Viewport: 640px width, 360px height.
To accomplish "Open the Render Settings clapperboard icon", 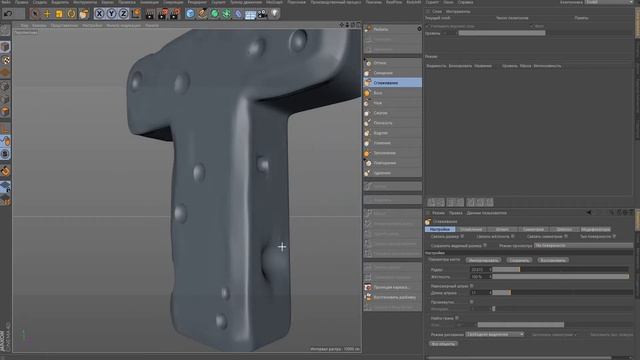I will [175, 14].
